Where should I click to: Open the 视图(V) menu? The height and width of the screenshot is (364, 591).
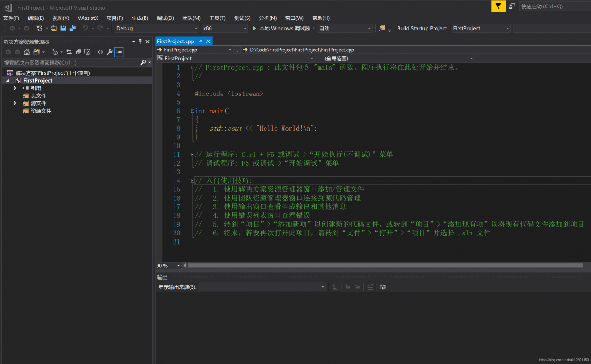60,18
